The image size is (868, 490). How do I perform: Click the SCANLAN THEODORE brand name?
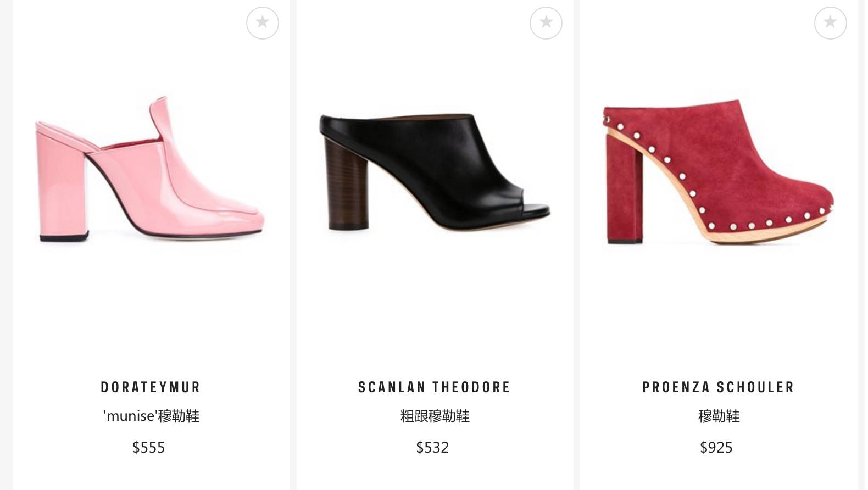click(x=435, y=387)
